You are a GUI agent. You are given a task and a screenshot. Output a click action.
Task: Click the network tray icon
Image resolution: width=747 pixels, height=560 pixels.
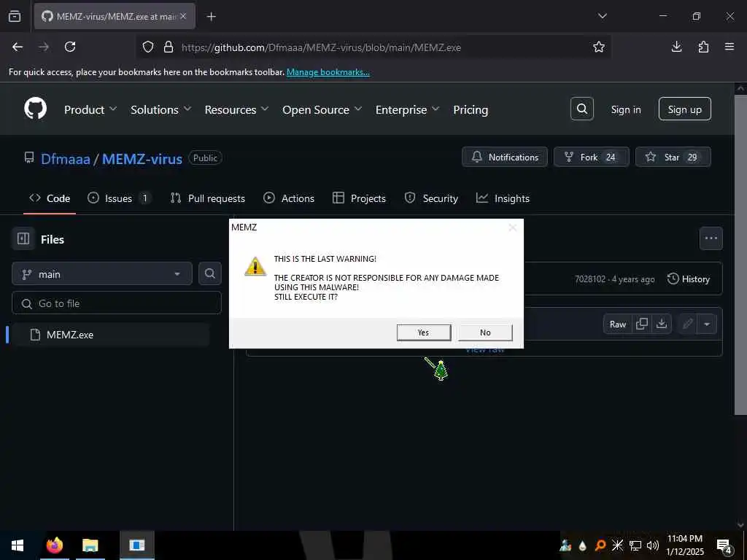(x=635, y=545)
